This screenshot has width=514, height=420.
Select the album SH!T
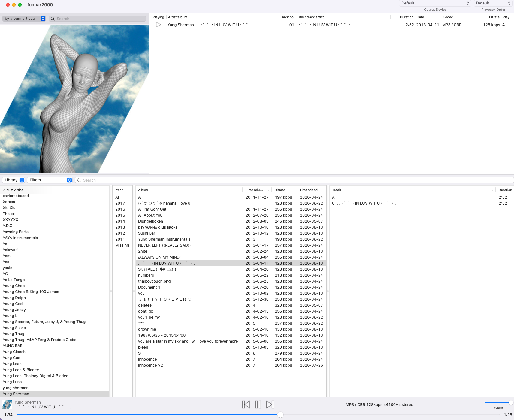coord(231,353)
